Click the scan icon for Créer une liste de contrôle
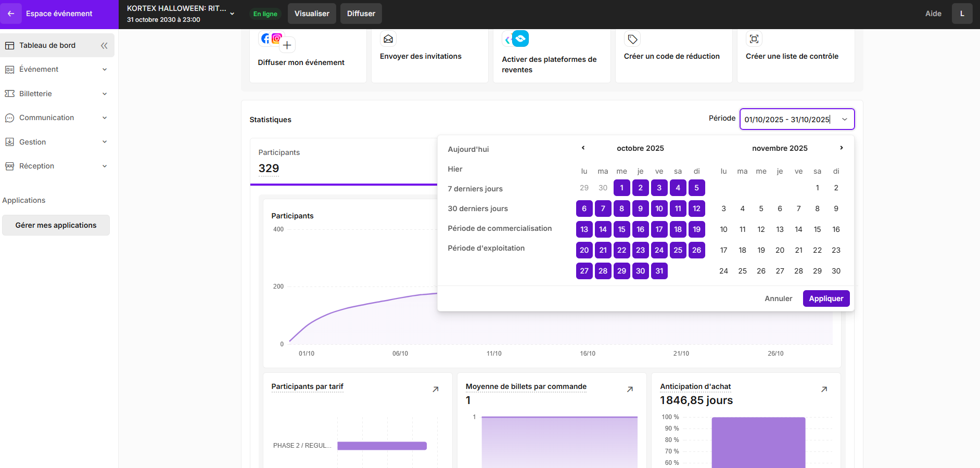This screenshot has height=468, width=980. point(754,39)
